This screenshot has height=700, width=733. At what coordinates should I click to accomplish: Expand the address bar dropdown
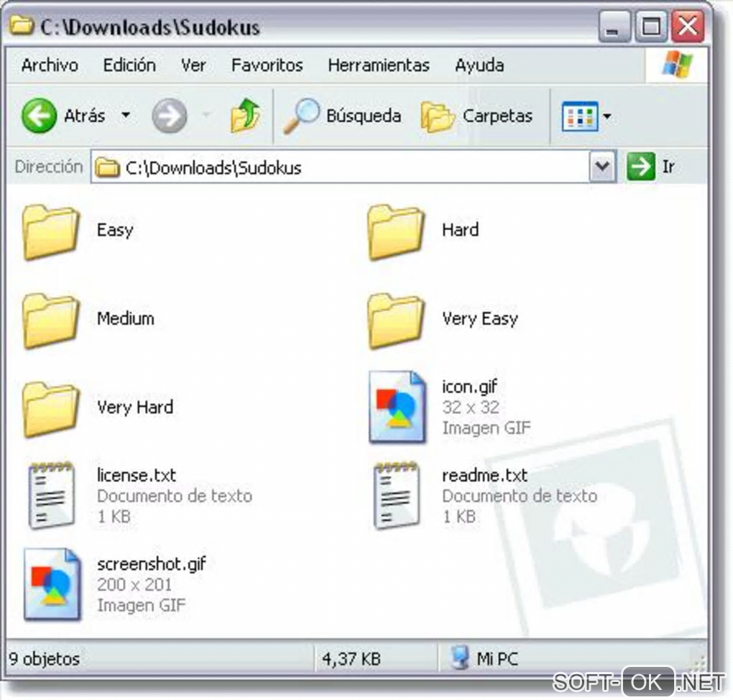point(602,167)
